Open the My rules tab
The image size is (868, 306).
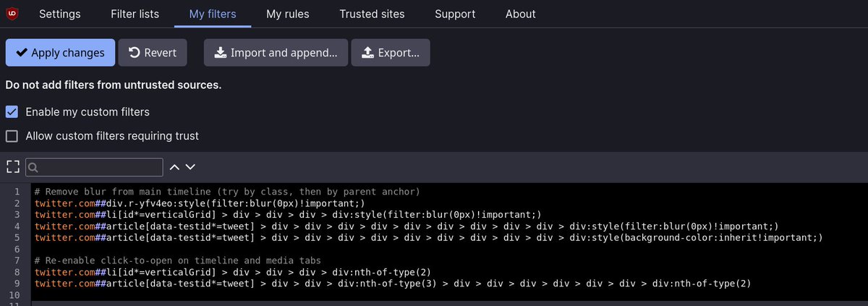pos(288,14)
